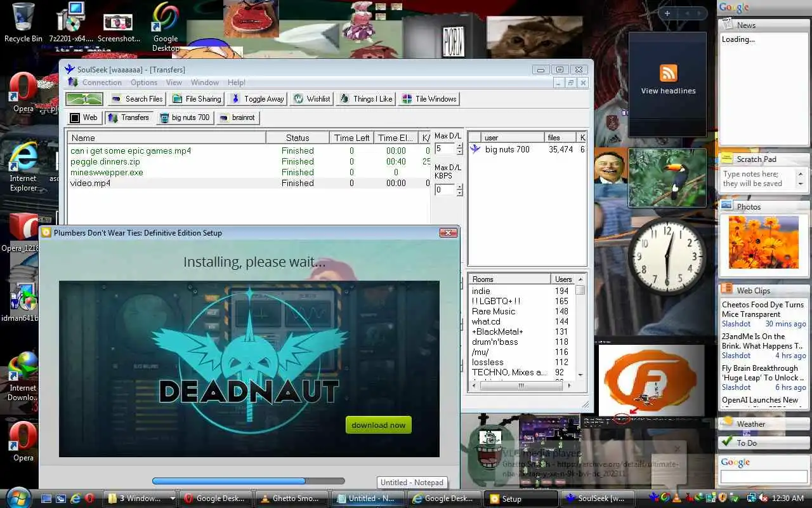
Task: Click the Max D/L number field
Action: [x=445, y=149]
